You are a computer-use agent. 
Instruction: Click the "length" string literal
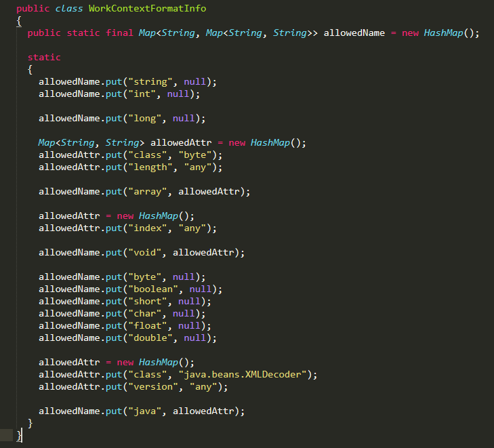(x=150, y=167)
